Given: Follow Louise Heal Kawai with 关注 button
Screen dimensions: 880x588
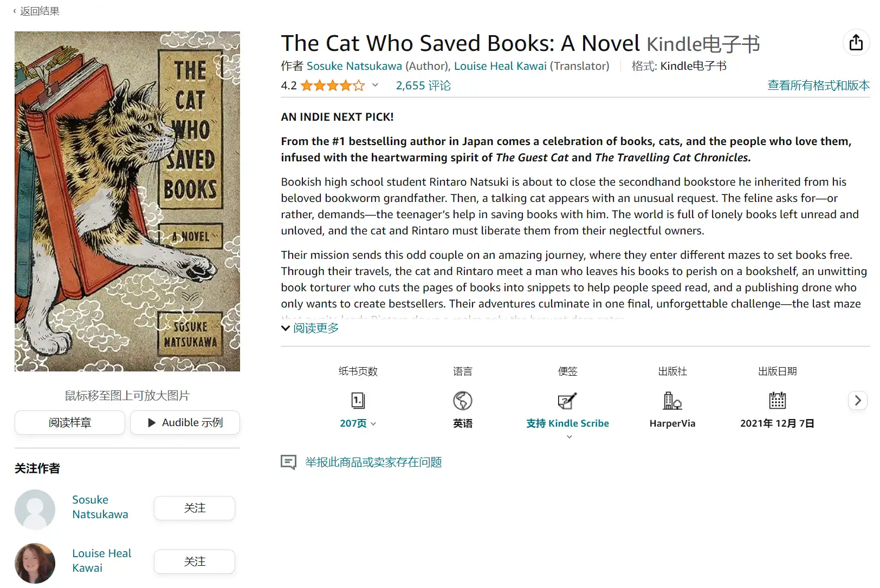Looking at the screenshot, I should [x=195, y=561].
